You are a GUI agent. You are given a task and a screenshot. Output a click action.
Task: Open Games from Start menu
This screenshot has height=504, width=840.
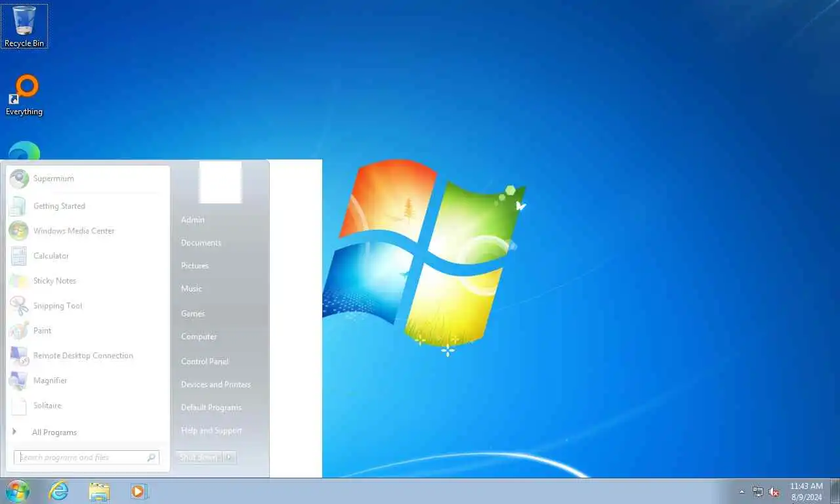click(193, 314)
